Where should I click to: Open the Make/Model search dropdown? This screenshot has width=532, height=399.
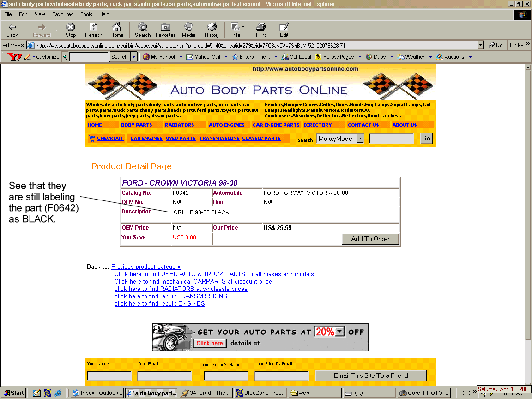[360, 139]
